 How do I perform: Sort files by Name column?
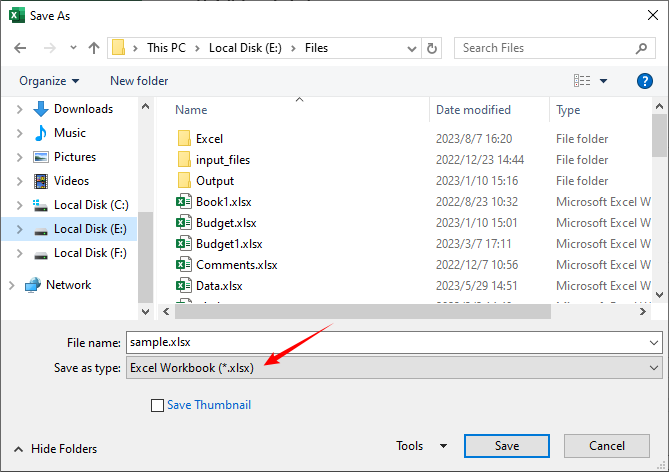[x=191, y=110]
